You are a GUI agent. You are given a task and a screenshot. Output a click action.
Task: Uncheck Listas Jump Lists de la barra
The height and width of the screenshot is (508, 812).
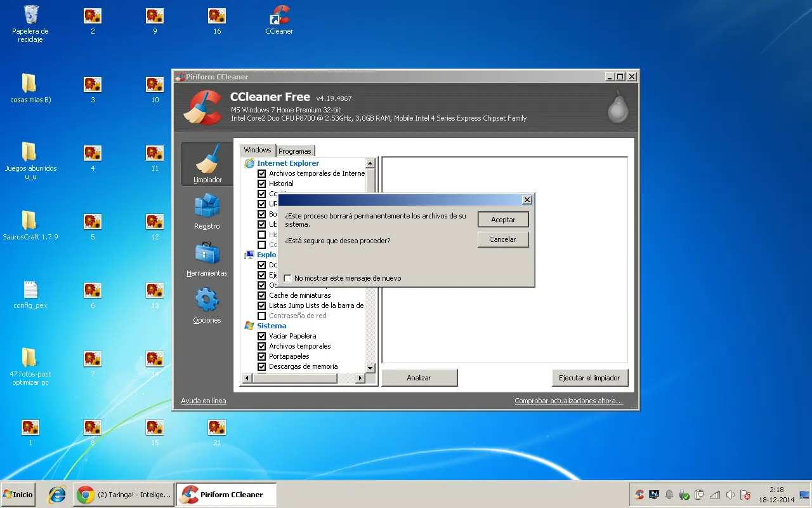point(261,305)
